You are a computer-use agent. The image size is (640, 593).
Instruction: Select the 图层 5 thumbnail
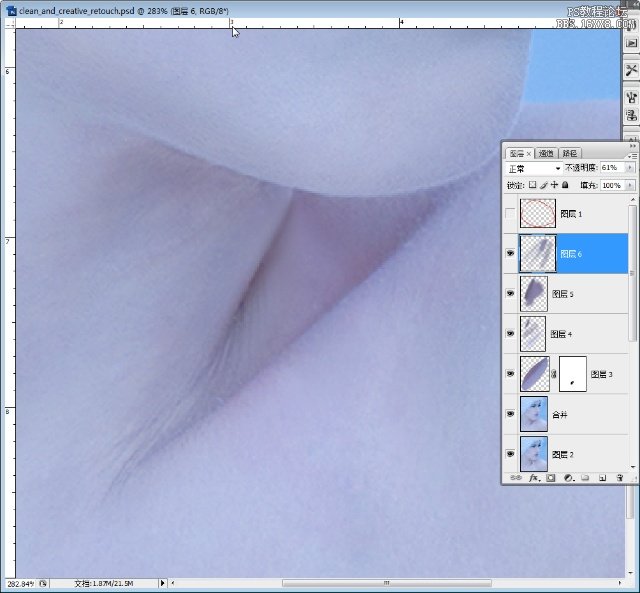tap(534, 293)
